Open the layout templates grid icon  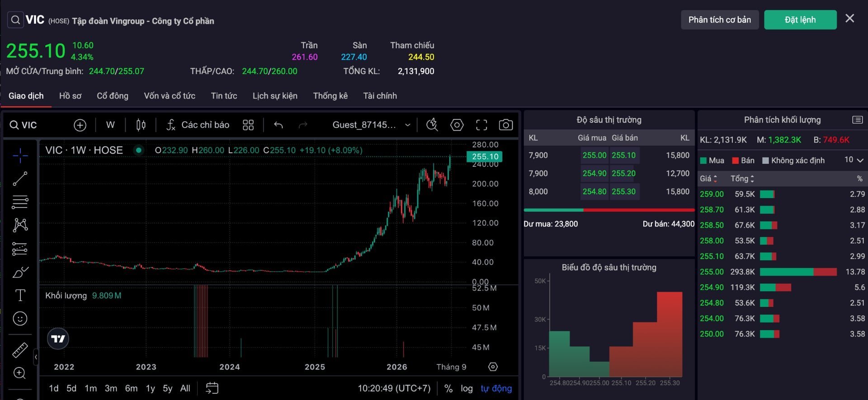point(248,125)
